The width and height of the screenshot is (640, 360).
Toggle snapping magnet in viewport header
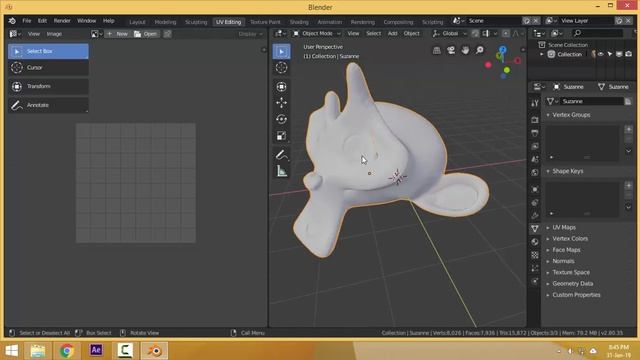475,33
